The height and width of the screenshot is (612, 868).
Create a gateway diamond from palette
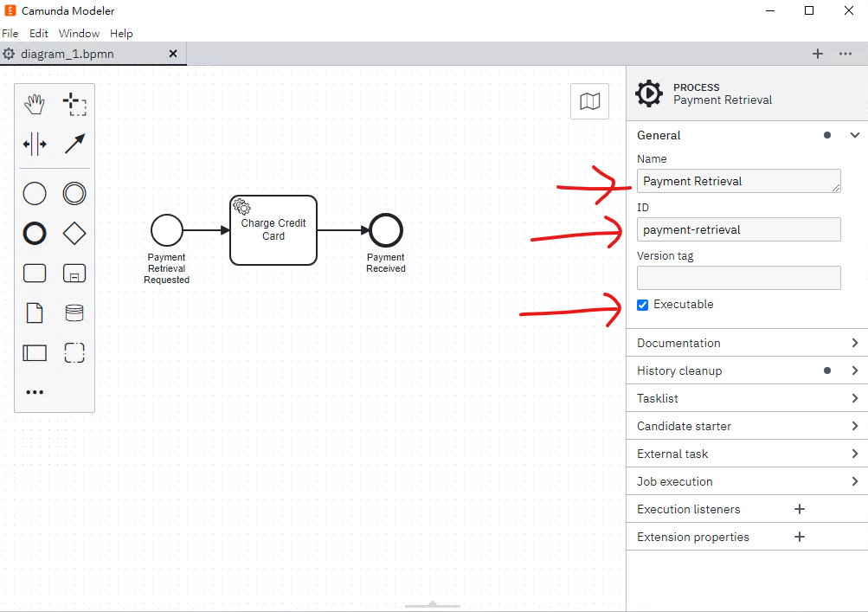74,234
